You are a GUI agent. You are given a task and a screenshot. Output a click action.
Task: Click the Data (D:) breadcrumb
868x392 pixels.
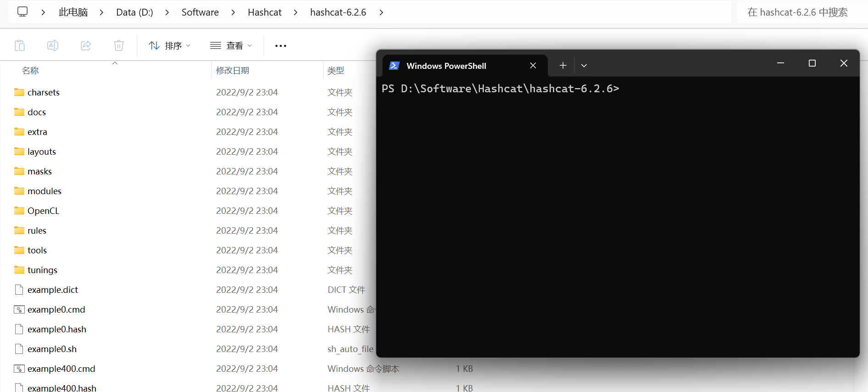pyautogui.click(x=134, y=12)
